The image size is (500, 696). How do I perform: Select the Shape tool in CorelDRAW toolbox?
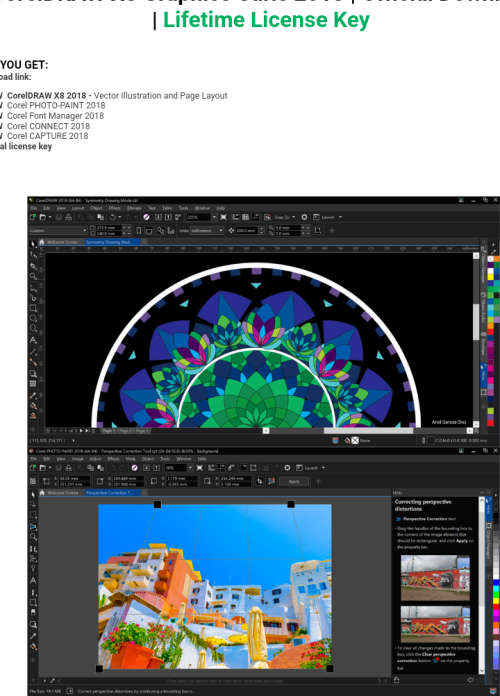pos(33,255)
